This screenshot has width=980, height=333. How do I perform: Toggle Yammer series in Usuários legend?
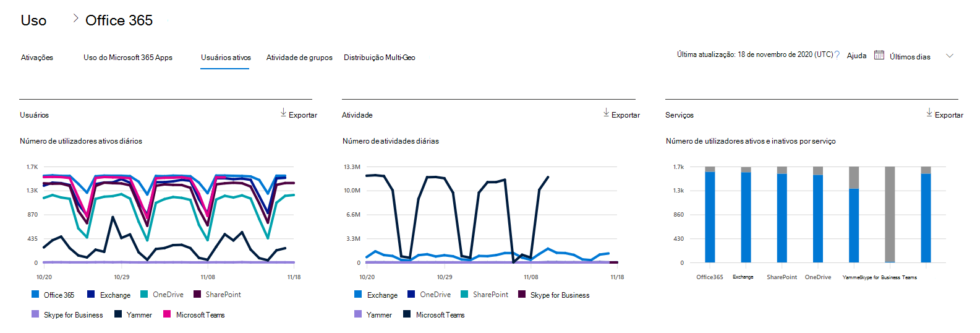coord(133,314)
